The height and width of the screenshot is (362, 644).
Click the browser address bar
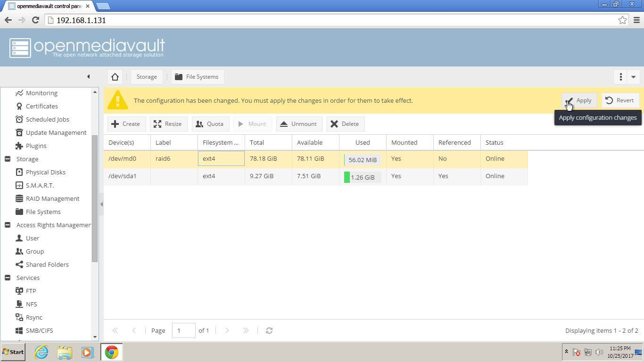(332, 20)
